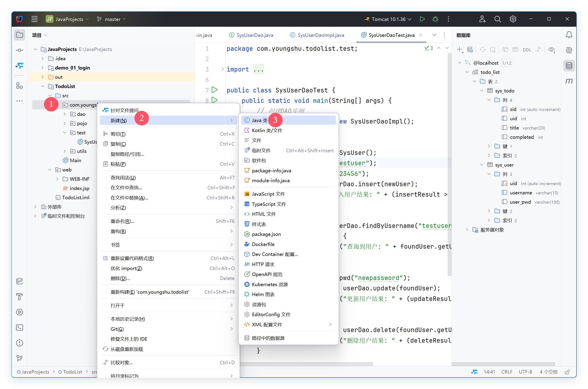This screenshot has height=389, width=588.
Task: Switch to SysUserDao.java tab
Action: click(x=251, y=35)
